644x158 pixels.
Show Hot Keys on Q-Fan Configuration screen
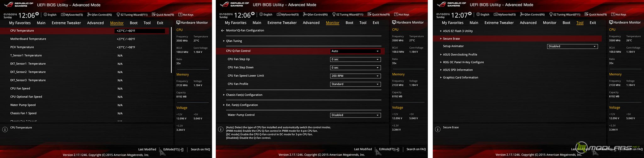402,14
